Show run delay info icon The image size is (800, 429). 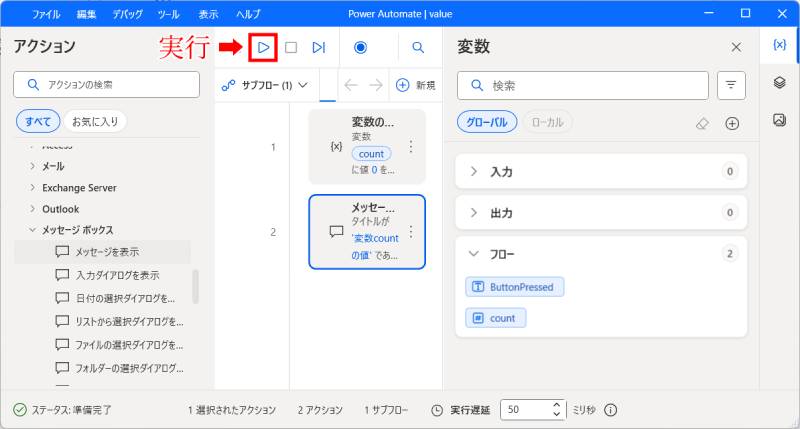coord(610,410)
